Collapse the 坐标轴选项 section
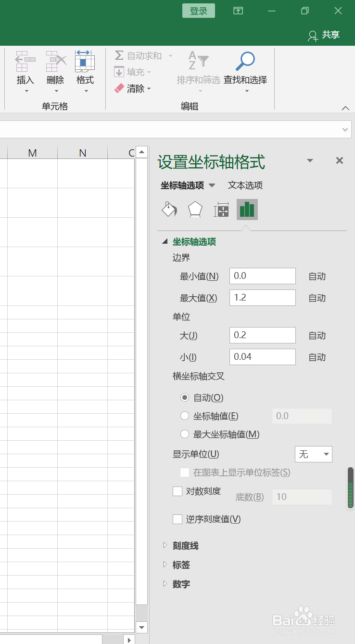 165,242
